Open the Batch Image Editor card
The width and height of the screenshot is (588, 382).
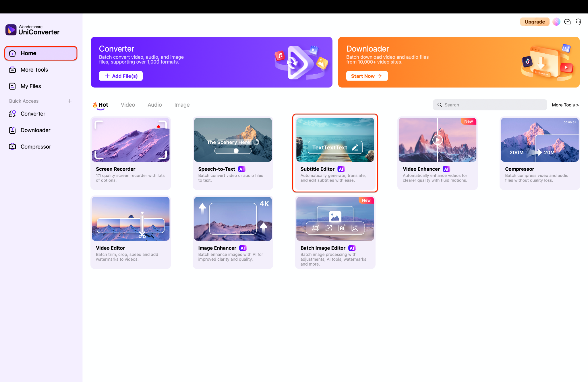point(335,232)
